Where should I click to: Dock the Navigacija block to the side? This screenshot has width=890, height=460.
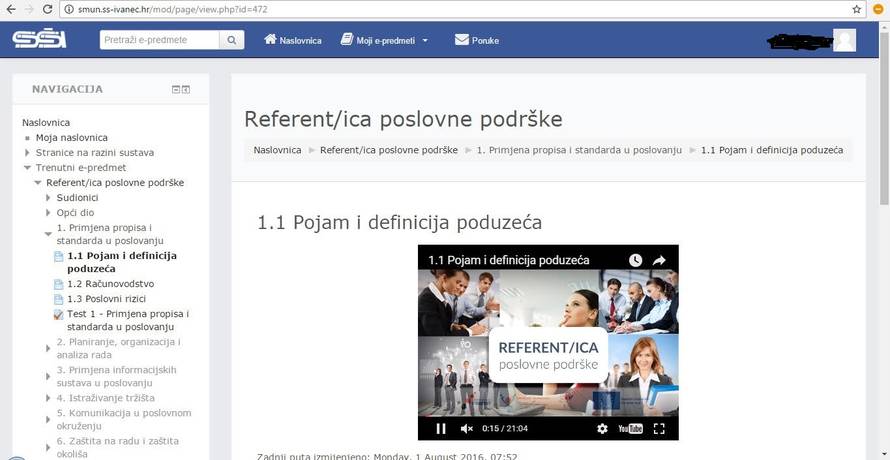(186, 89)
